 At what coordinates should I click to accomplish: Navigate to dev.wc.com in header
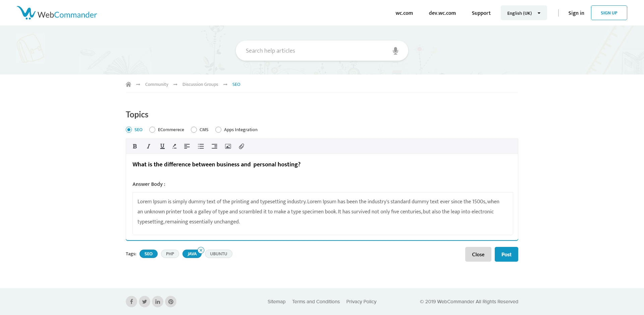click(x=442, y=13)
